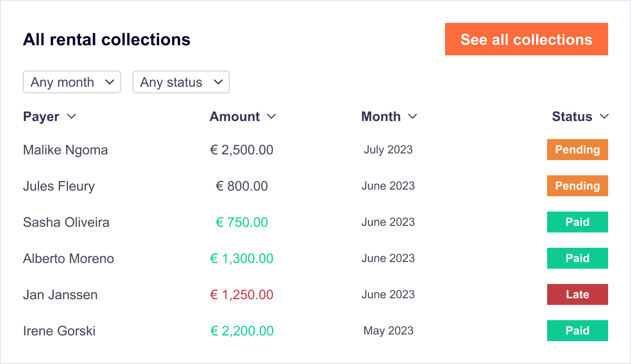Select payer Malike Ngoma

65,150
